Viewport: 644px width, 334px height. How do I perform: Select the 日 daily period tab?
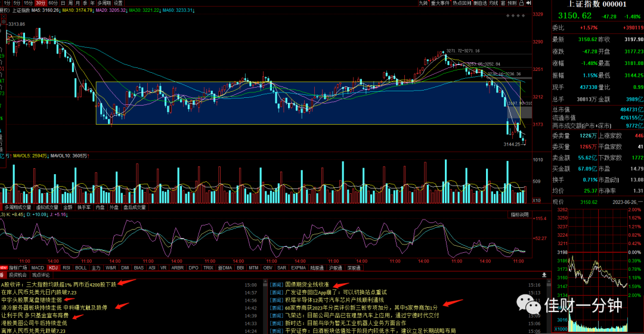click(63, 3)
